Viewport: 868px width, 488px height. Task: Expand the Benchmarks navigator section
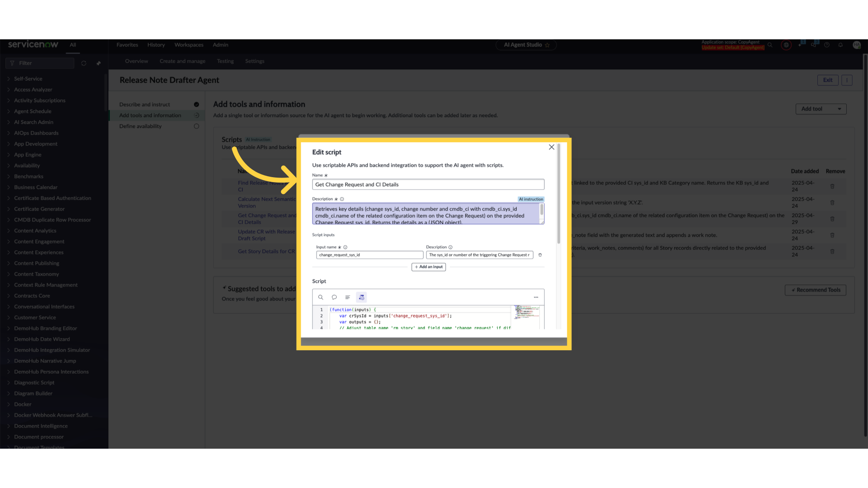pos(9,176)
